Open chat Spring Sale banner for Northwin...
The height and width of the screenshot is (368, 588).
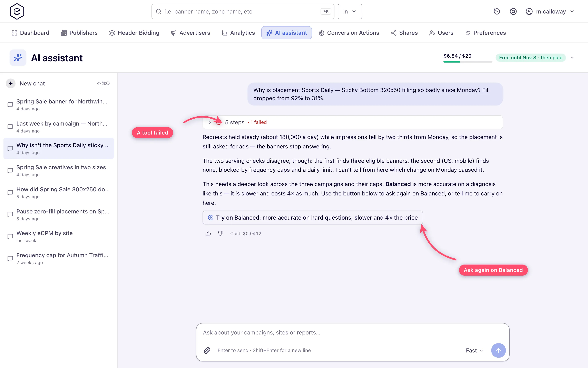point(59,105)
